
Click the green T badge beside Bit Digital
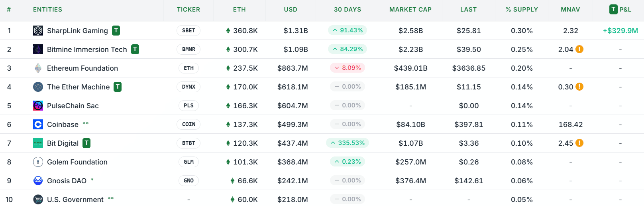(x=86, y=143)
